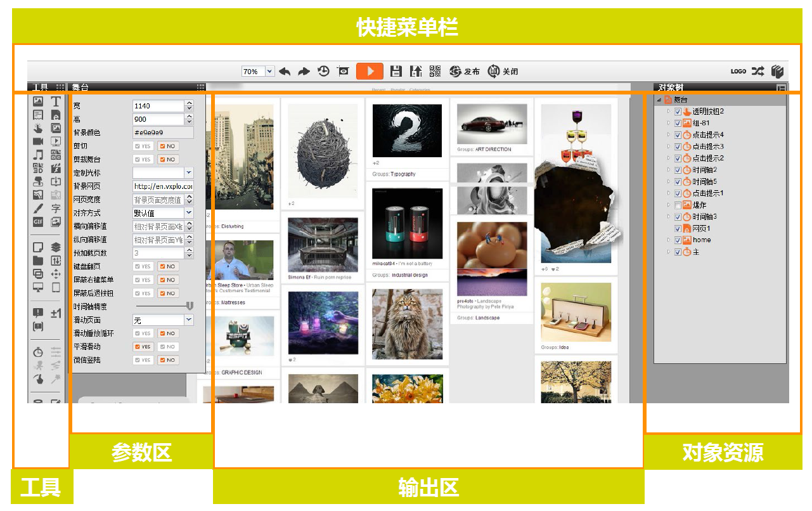Click the 关闭 close button in toolbar
Screen dimensions: 812x511
point(503,72)
